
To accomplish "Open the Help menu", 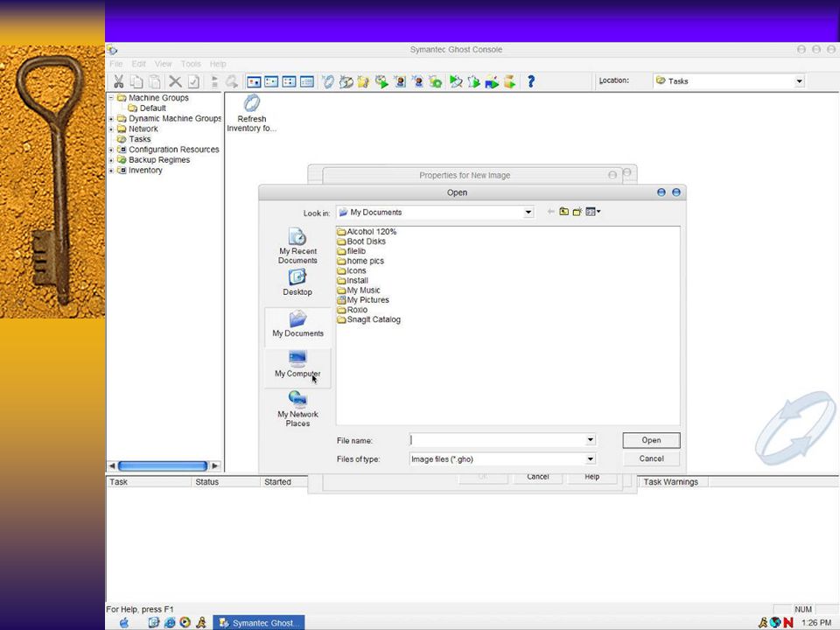I will [218, 64].
